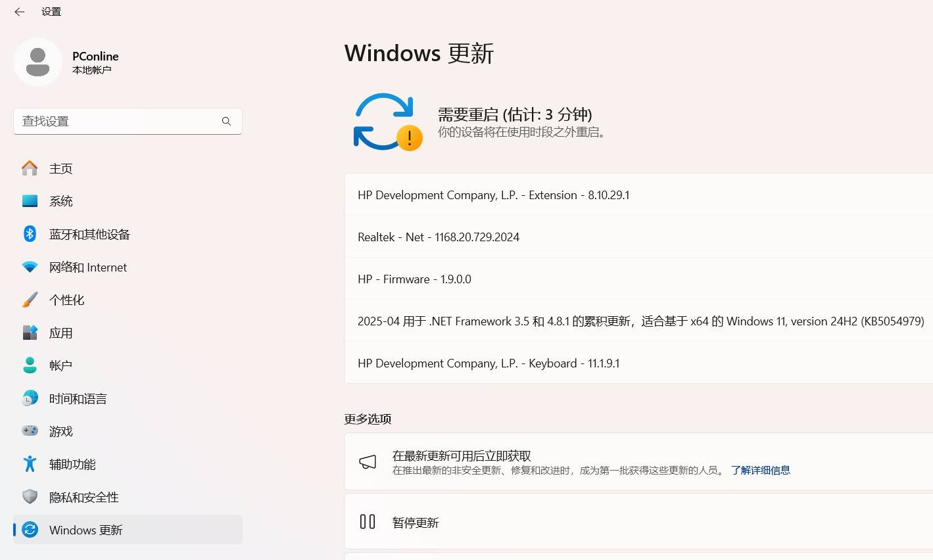The height and width of the screenshot is (560, 933).
Task: Click the 个性化 paintbrush icon
Action: point(30,300)
